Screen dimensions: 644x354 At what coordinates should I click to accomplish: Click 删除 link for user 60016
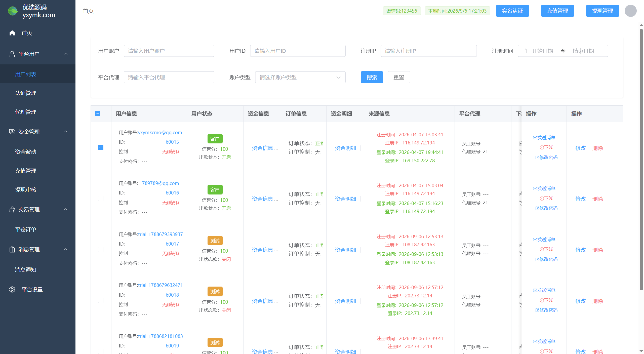point(598,199)
